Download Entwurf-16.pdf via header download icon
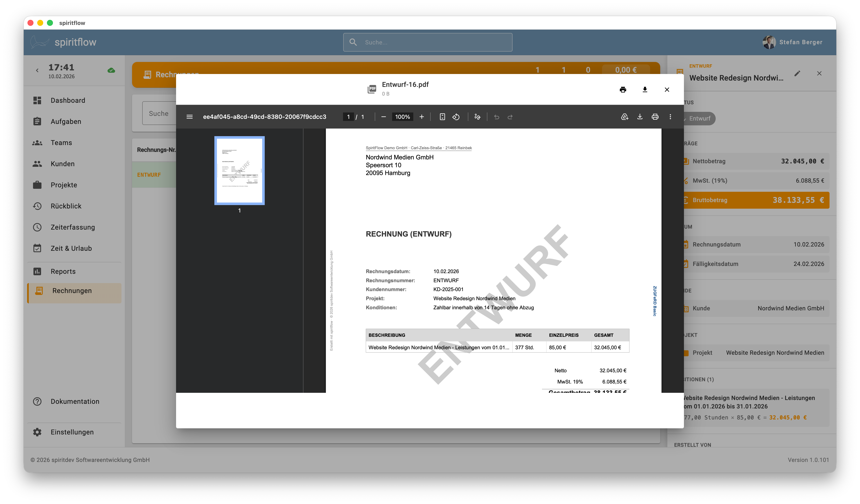The height and width of the screenshot is (504, 860). tap(645, 89)
